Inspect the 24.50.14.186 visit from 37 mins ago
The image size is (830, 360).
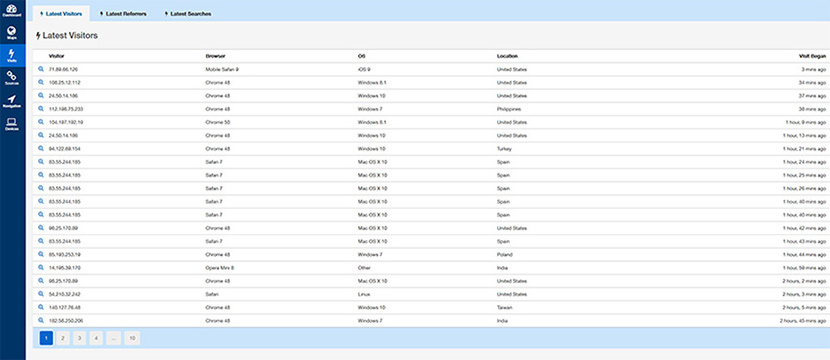point(41,96)
